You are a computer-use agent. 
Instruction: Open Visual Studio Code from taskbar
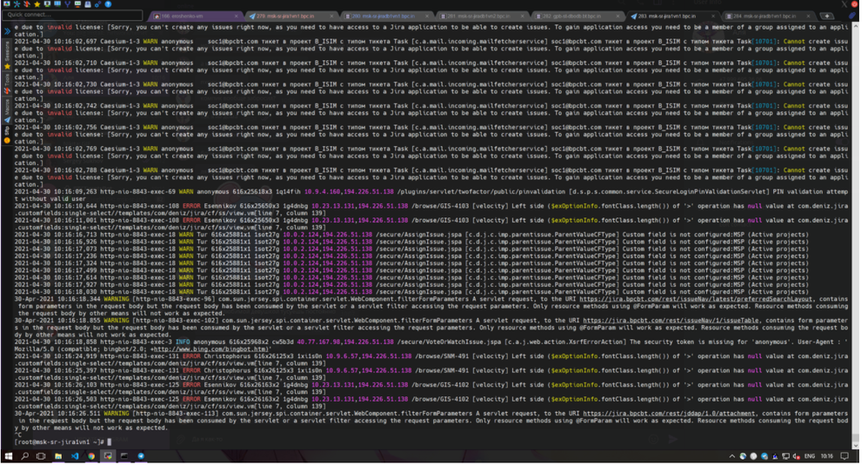tap(75, 456)
